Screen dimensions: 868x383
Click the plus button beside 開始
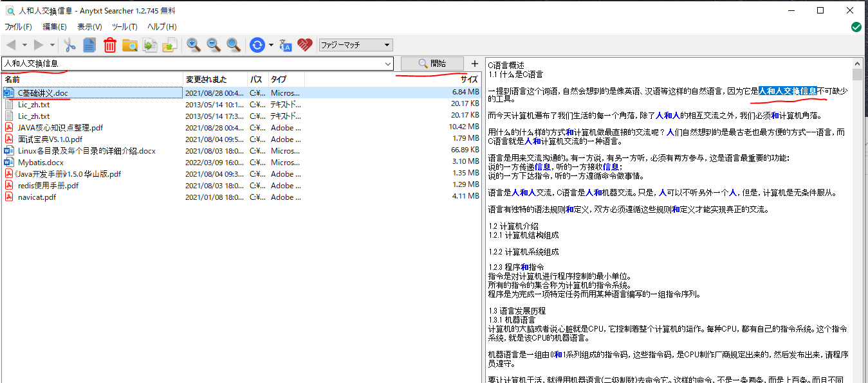(475, 64)
